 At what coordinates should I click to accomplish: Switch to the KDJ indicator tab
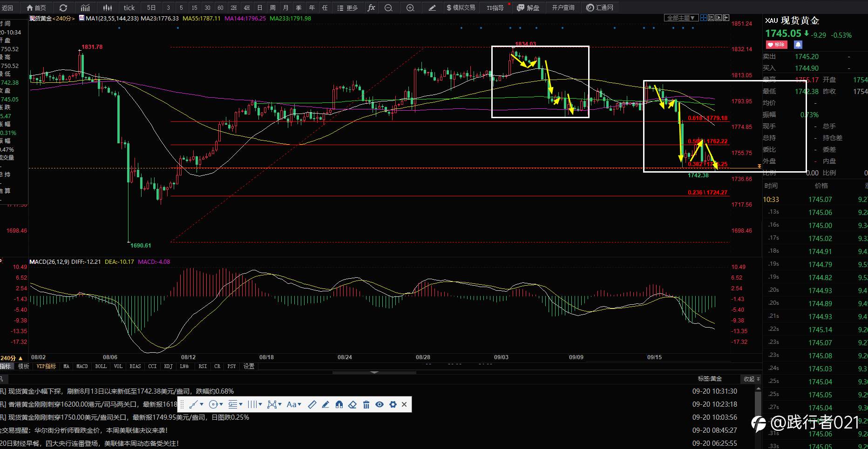[x=168, y=366]
